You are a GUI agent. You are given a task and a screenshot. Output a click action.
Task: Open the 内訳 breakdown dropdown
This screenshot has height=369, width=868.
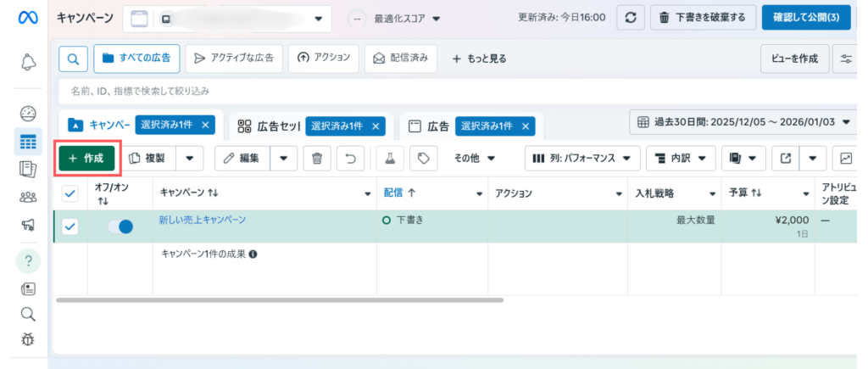coord(681,158)
